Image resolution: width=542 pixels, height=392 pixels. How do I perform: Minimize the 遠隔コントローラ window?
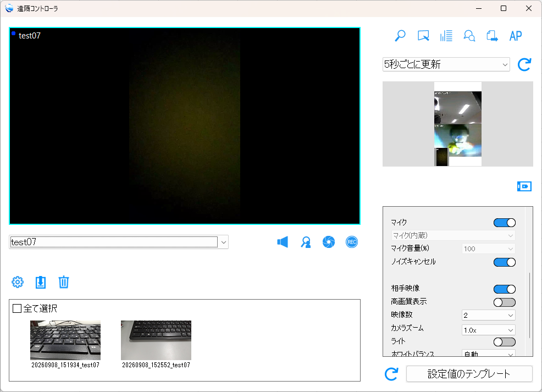479,8
